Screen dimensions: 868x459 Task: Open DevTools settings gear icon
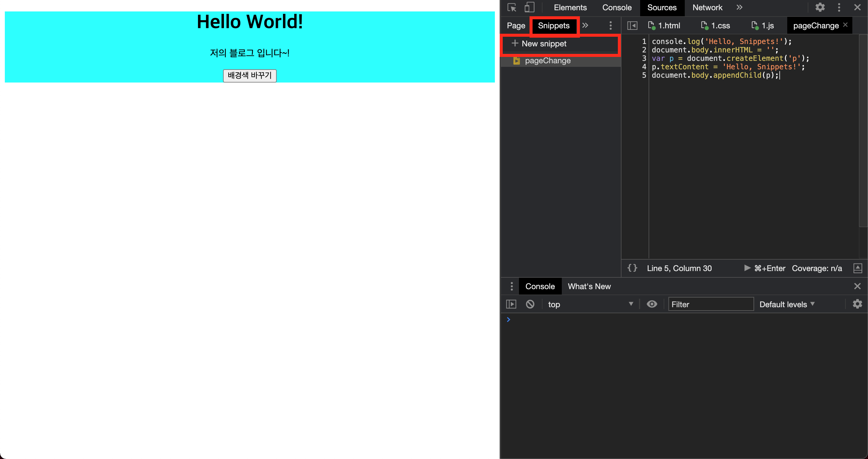[x=820, y=8]
